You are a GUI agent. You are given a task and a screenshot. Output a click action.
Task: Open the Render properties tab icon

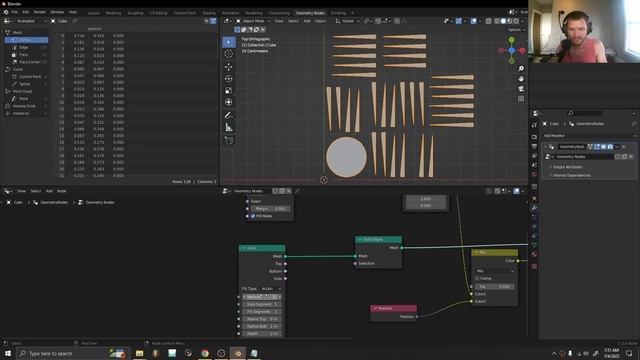534,137
